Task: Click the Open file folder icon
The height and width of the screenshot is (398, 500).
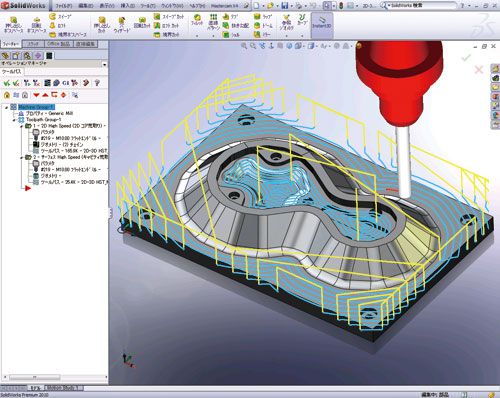Action: [x=270, y=6]
